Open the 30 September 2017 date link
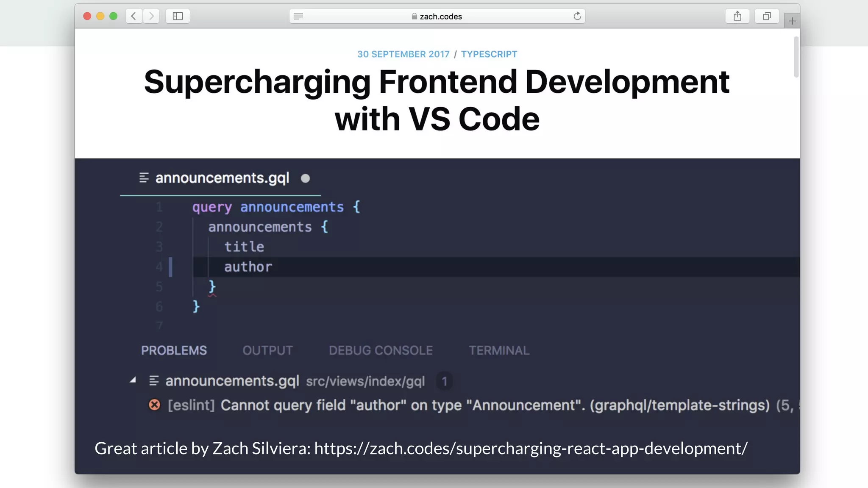The image size is (868, 488). tap(403, 54)
